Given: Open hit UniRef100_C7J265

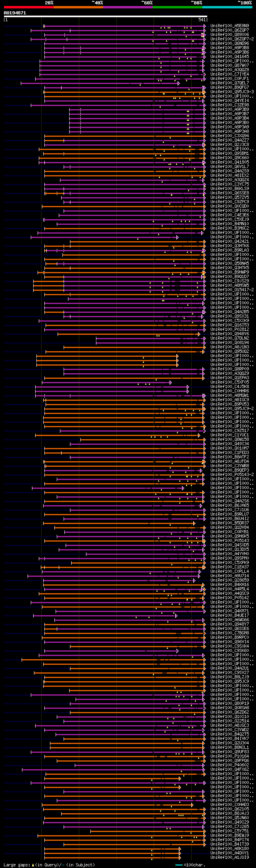Looking at the screenshot, I should 230,827.
